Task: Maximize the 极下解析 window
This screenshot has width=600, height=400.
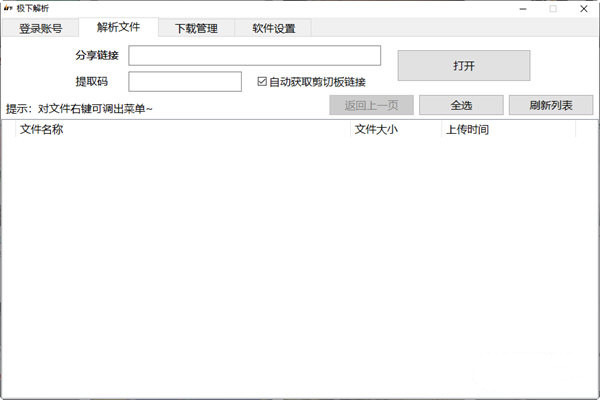Action: point(553,9)
